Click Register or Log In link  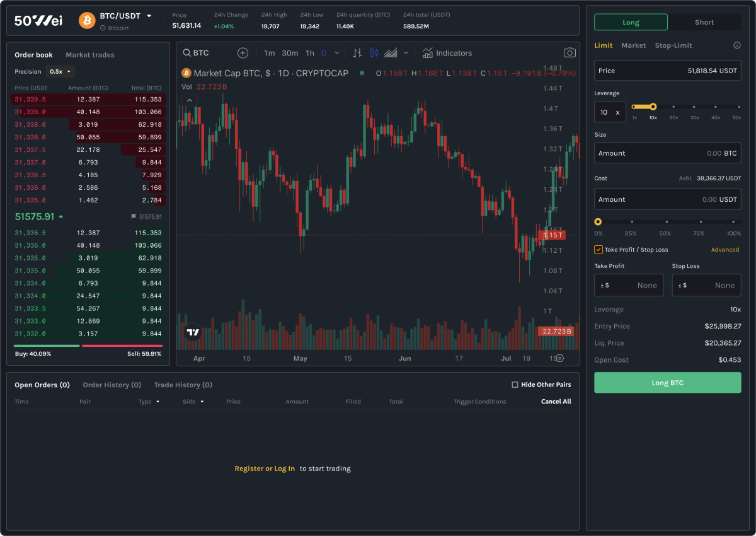pyautogui.click(x=265, y=469)
